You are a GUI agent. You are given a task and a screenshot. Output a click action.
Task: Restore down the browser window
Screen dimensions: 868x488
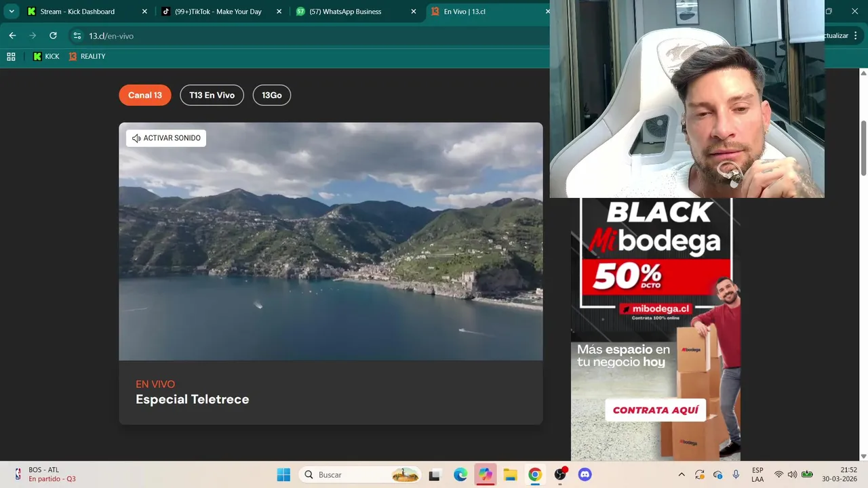[x=829, y=12]
